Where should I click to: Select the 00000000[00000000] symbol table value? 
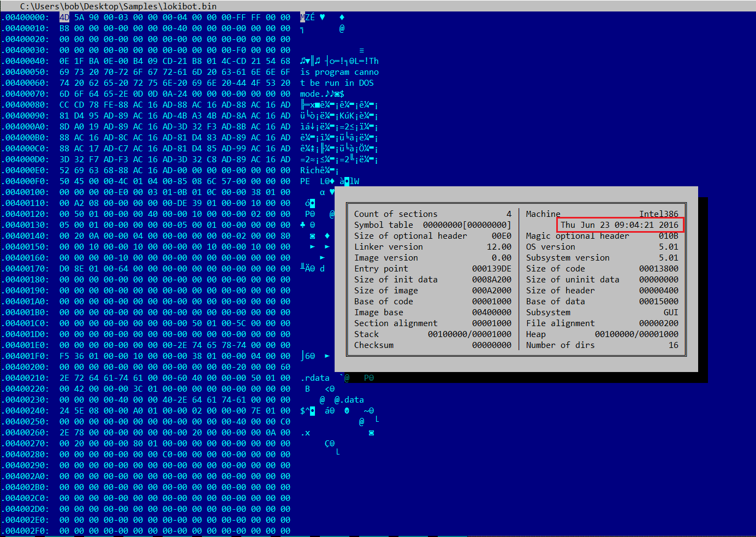point(467,225)
